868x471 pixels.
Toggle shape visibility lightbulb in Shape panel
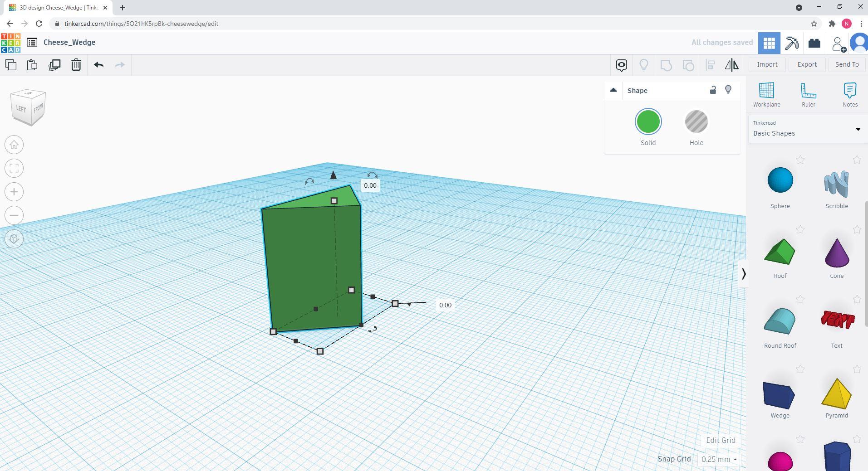[x=728, y=90]
